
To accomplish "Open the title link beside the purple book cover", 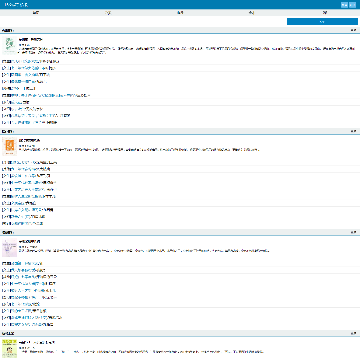I will pyautogui.click(x=30, y=241).
